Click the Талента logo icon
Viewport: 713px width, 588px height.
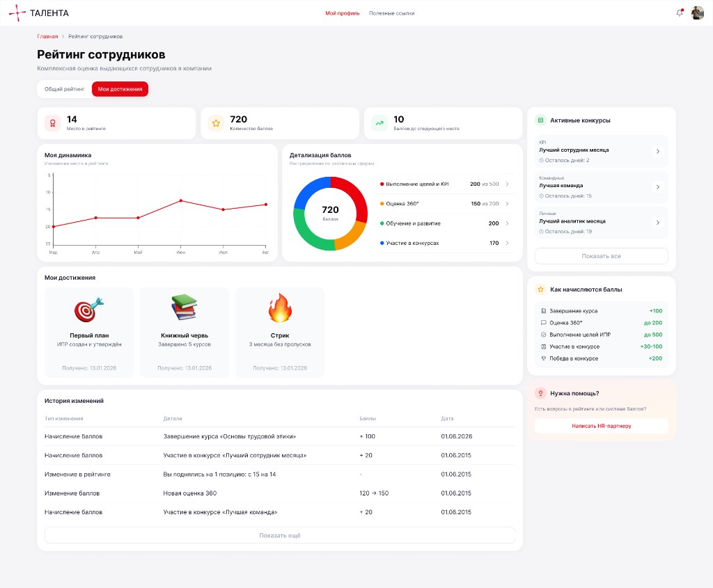click(17, 13)
